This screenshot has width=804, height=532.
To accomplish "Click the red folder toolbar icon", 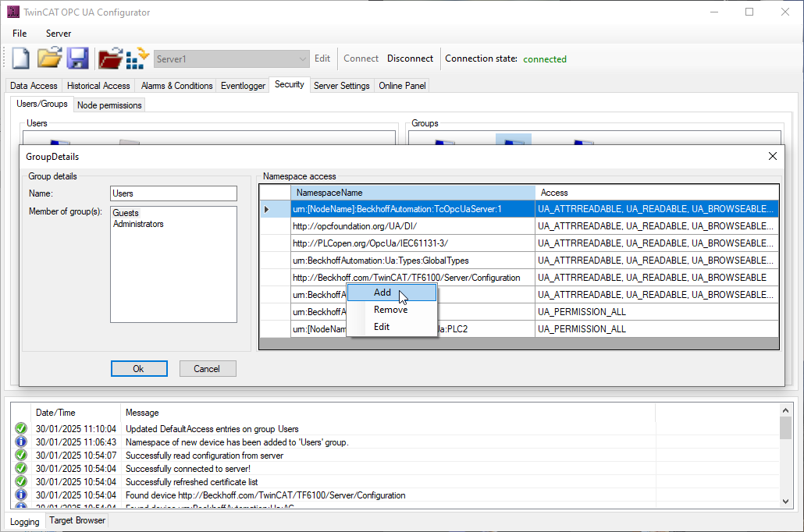I will pos(110,59).
